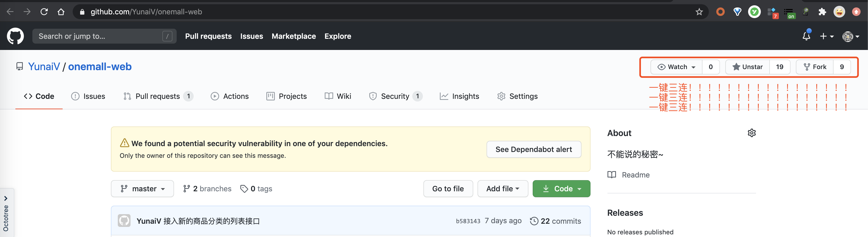Open the Actions tab

230,96
